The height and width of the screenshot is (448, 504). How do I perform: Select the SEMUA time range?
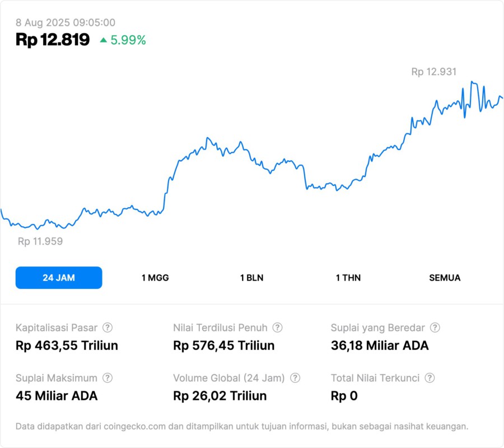click(445, 278)
